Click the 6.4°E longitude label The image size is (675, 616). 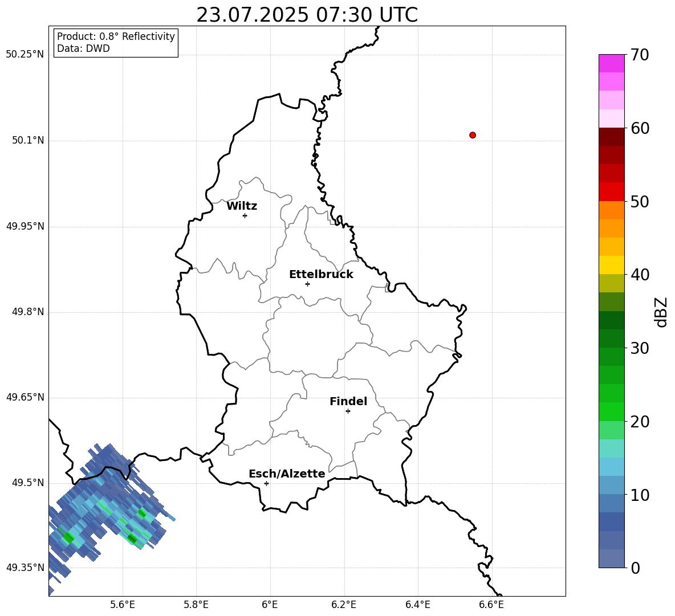click(x=417, y=605)
